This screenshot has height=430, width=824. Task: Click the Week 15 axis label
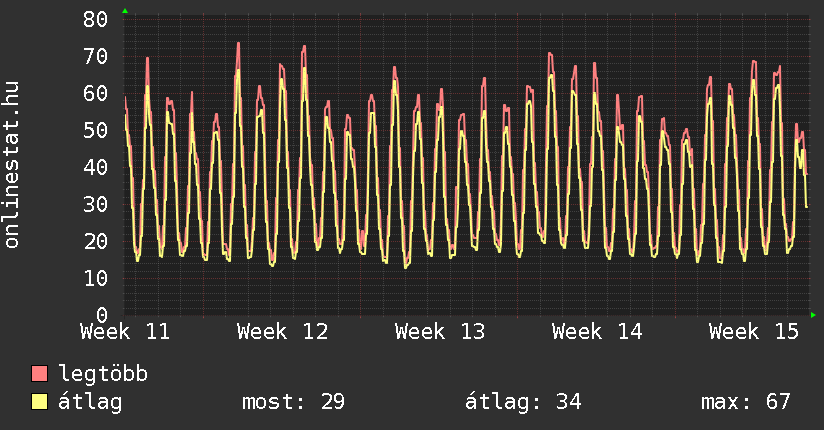coord(753,332)
